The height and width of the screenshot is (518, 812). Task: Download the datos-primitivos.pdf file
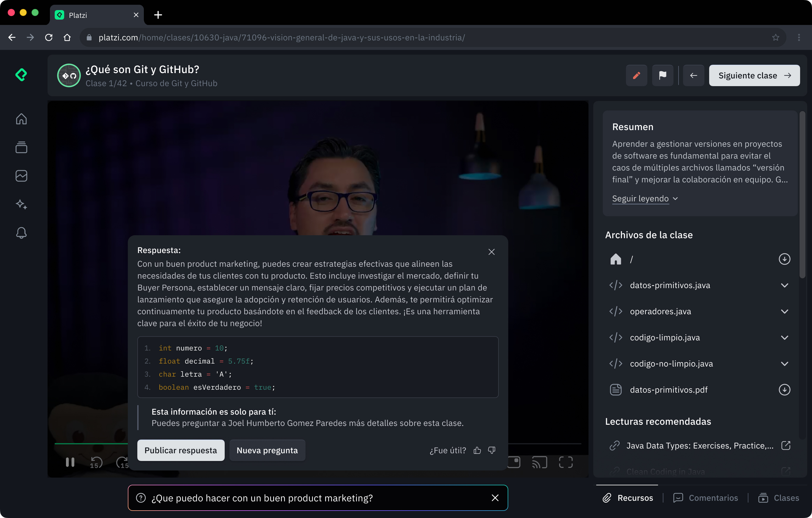click(784, 390)
